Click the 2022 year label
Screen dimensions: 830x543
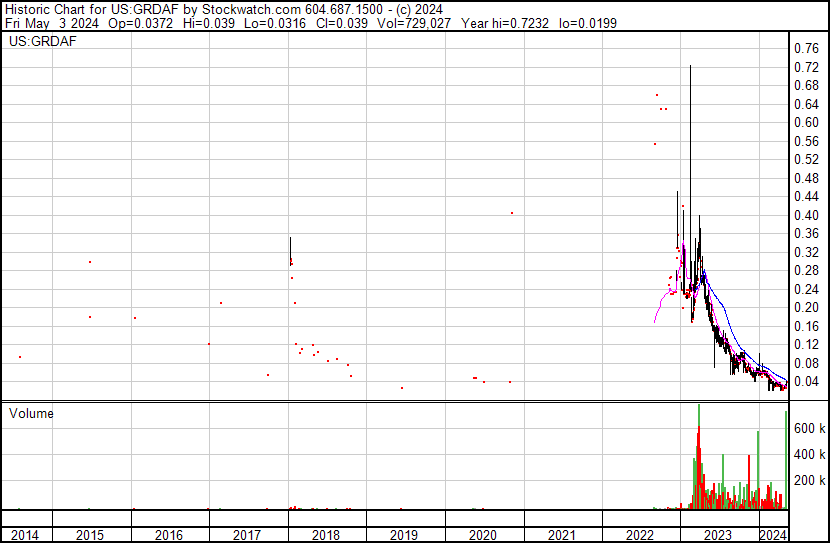pyautogui.click(x=640, y=535)
